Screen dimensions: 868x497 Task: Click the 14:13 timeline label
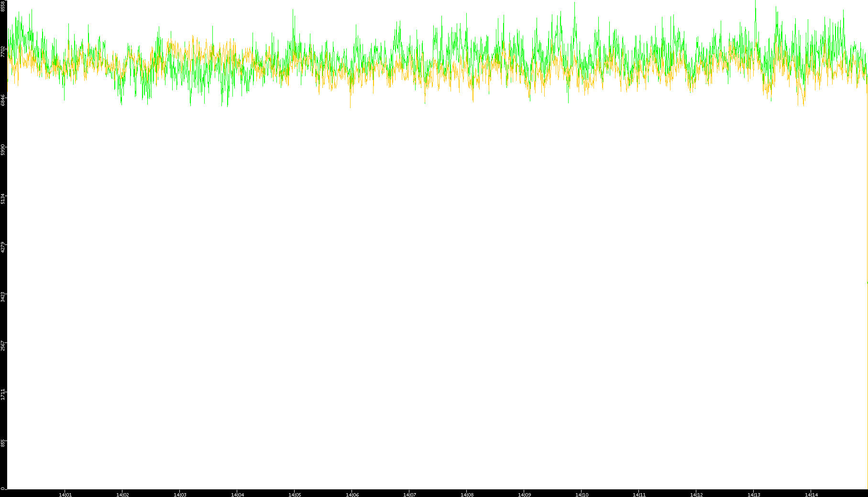pyautogui.click(x=754, y=495)
